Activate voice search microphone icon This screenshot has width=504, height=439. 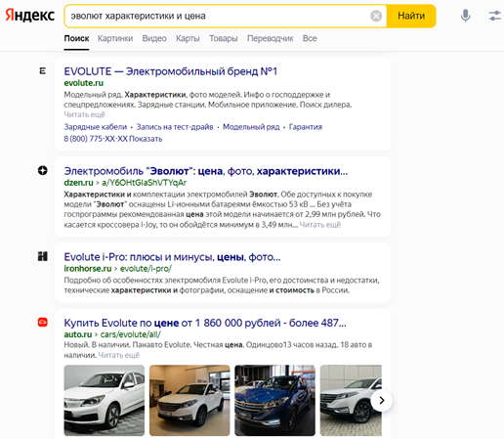(x=465, y=16)
